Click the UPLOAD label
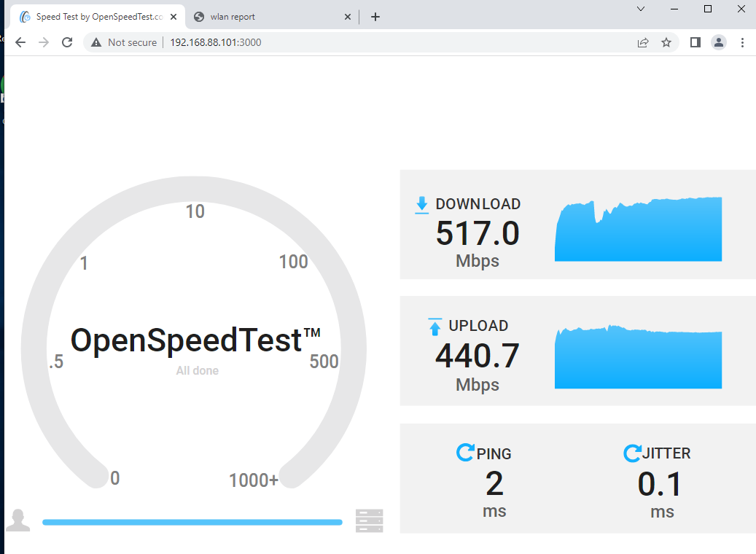The width and height of the screenshot is (756, 554). pos(478,326)
